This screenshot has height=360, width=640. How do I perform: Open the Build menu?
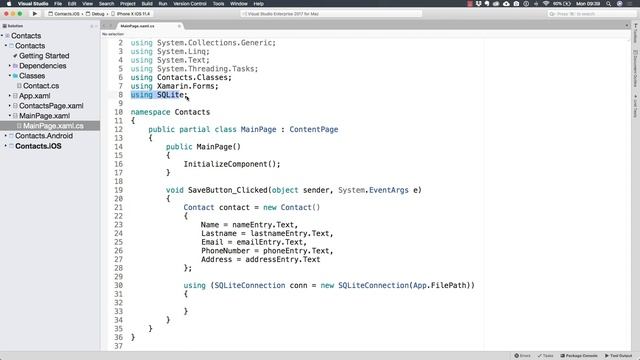click(x=147, y=4)
